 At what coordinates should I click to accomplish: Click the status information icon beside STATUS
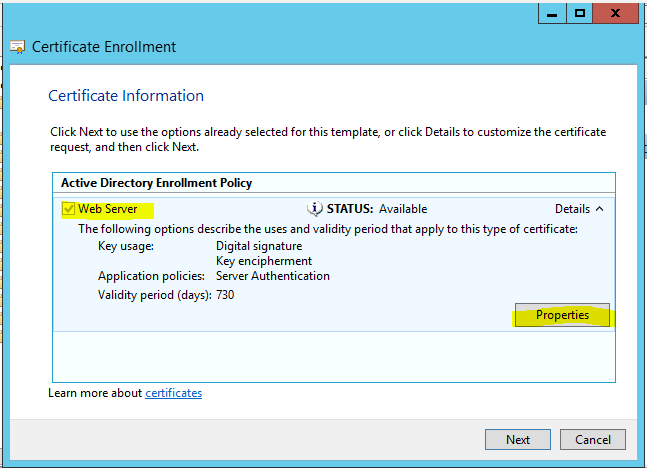[x=315, y=209]
